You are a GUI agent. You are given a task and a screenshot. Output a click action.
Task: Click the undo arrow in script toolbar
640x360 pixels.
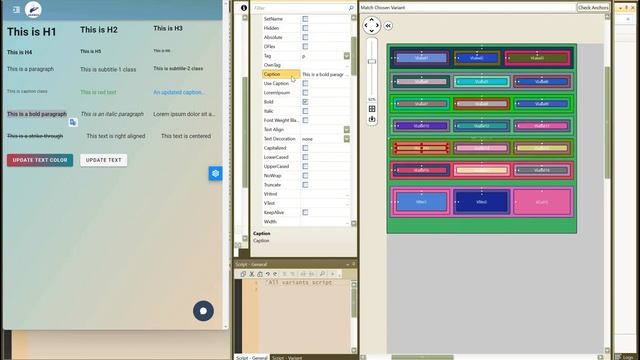268,274
